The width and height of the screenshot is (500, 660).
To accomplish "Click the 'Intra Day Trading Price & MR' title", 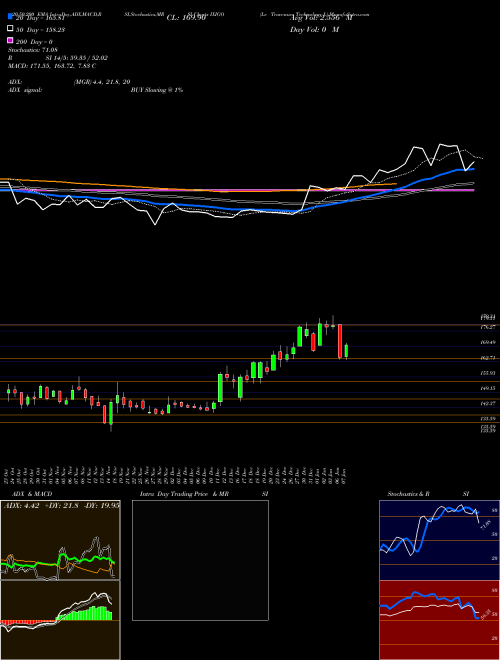I will click(x=184, y=494).
